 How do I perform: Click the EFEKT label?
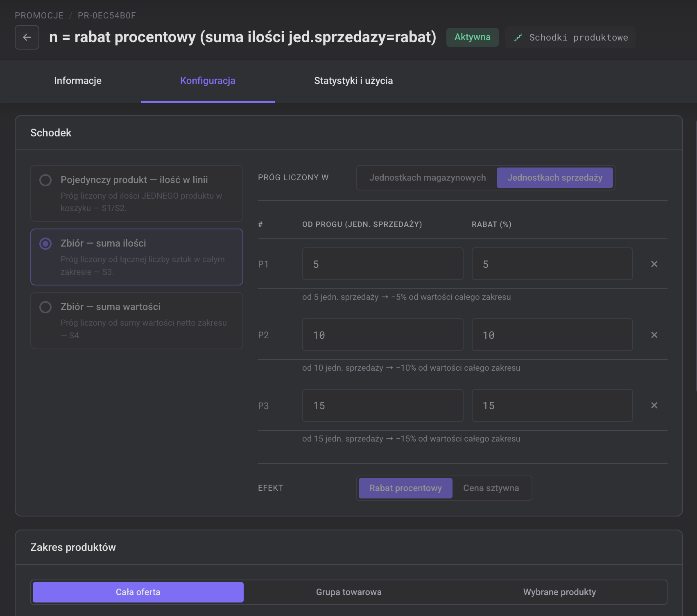tap(271, 488)
